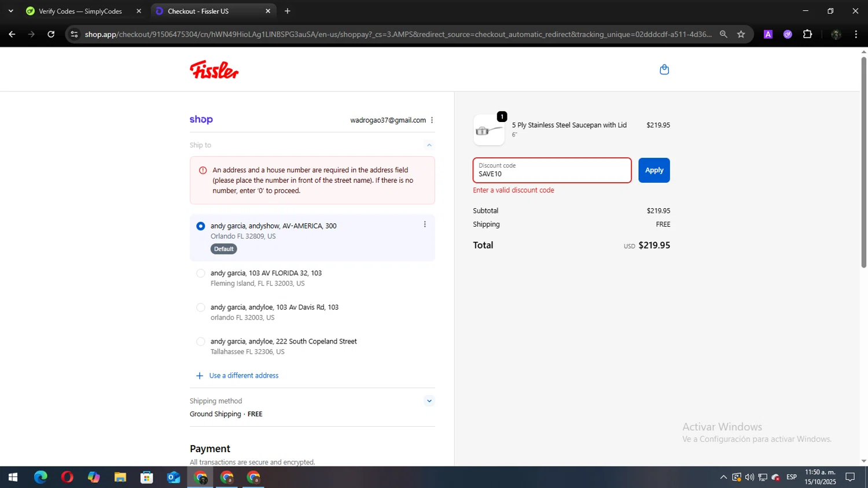Open Chrome three-dot menu

click(856, 34)
